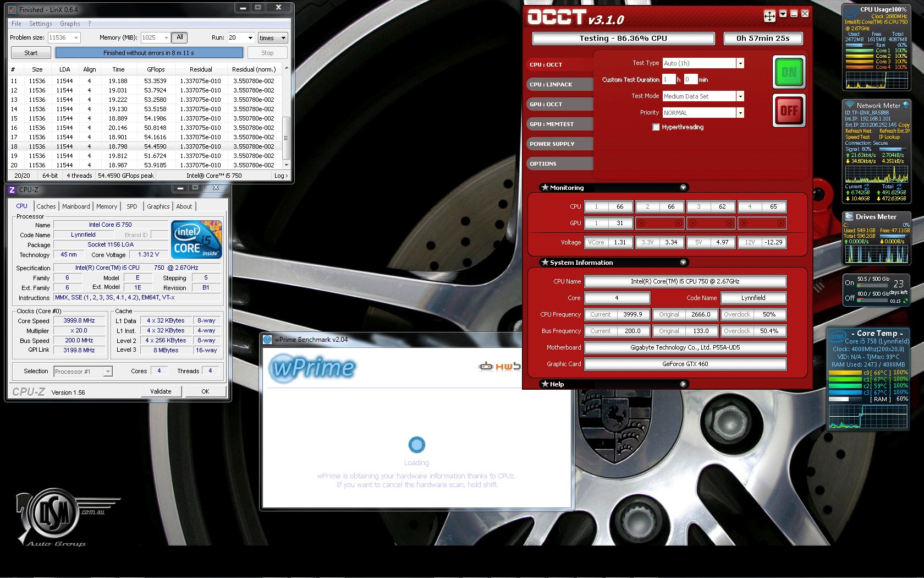Click the OCCT move-window crosshair icon

769,16
